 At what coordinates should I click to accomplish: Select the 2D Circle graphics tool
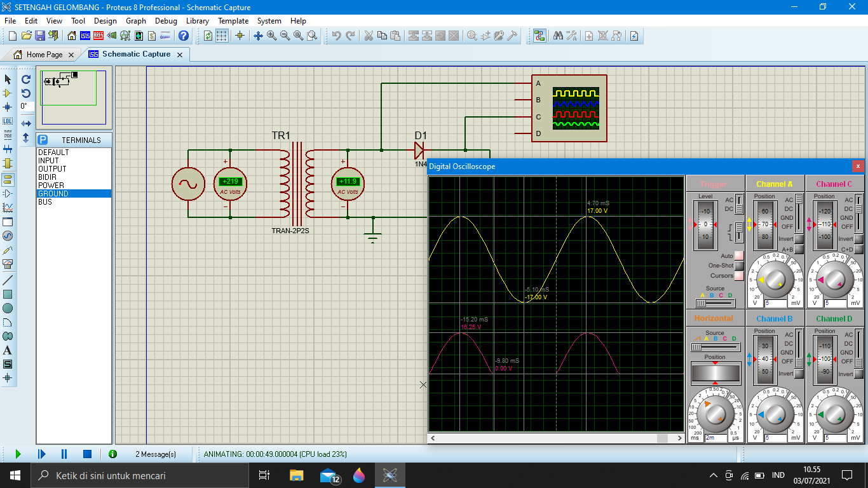[8, 308]
